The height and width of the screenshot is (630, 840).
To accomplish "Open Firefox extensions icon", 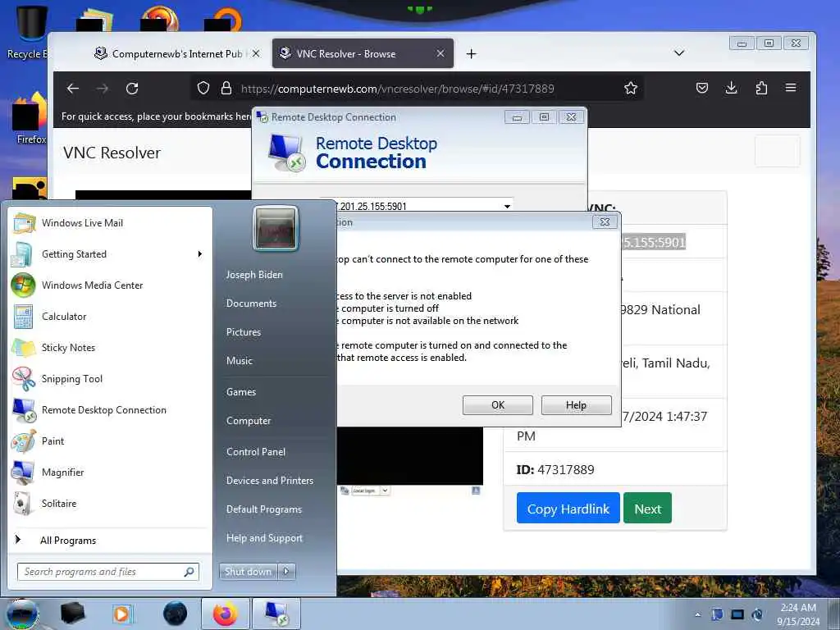I will coord(761,88).
